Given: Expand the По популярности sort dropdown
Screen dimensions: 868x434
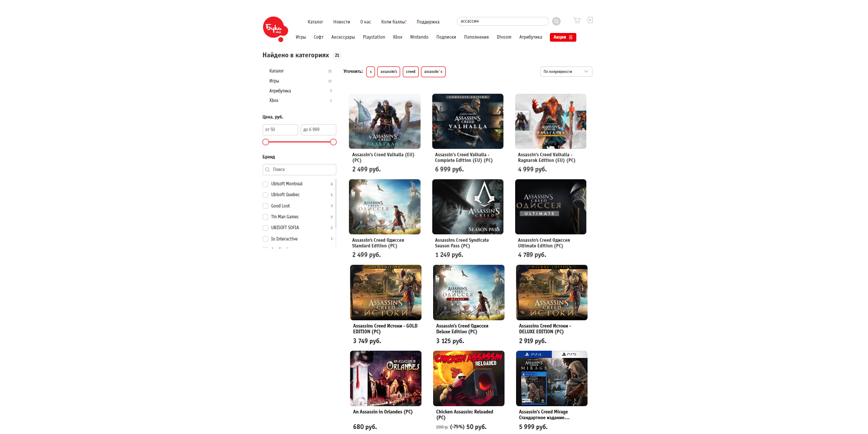Looking at the screenshot, I should pyautogui.click(x=566, y=72).
